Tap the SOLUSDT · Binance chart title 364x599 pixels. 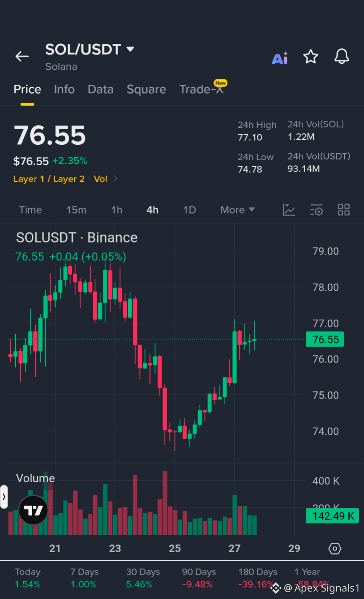coord(77,238)
